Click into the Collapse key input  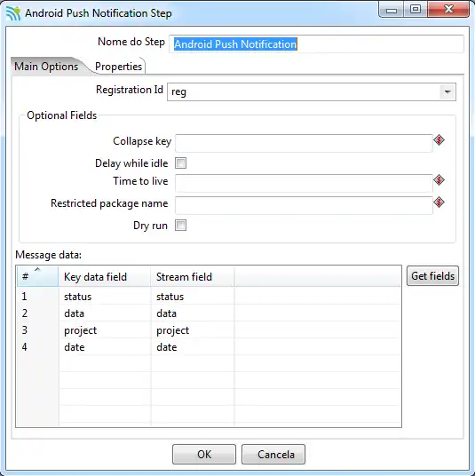[x=304, y=143]
